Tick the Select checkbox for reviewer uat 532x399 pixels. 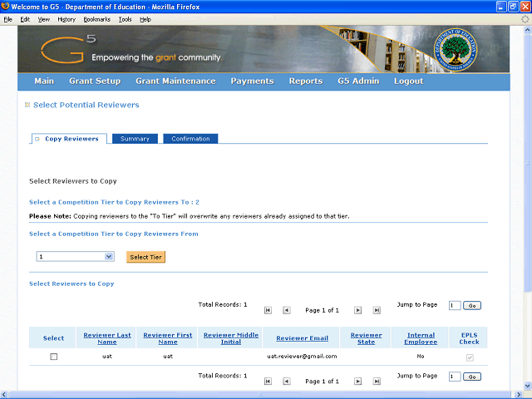(54, 356)
